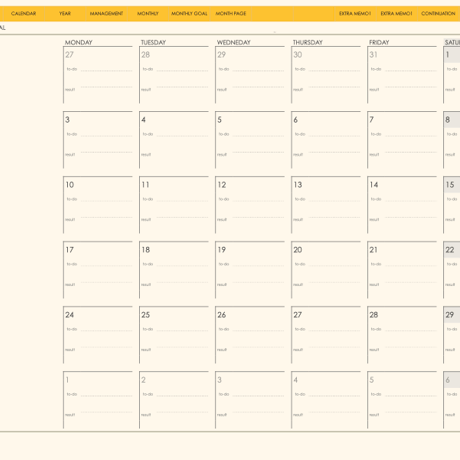
Task: Click the result line for day 25
Action: pyautogui.click(x=182, y=347)
